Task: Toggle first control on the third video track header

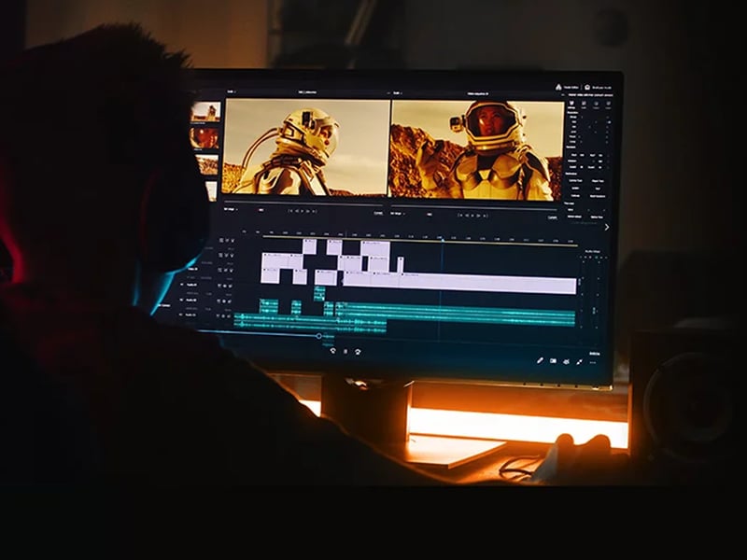Action: pos(221,270)
